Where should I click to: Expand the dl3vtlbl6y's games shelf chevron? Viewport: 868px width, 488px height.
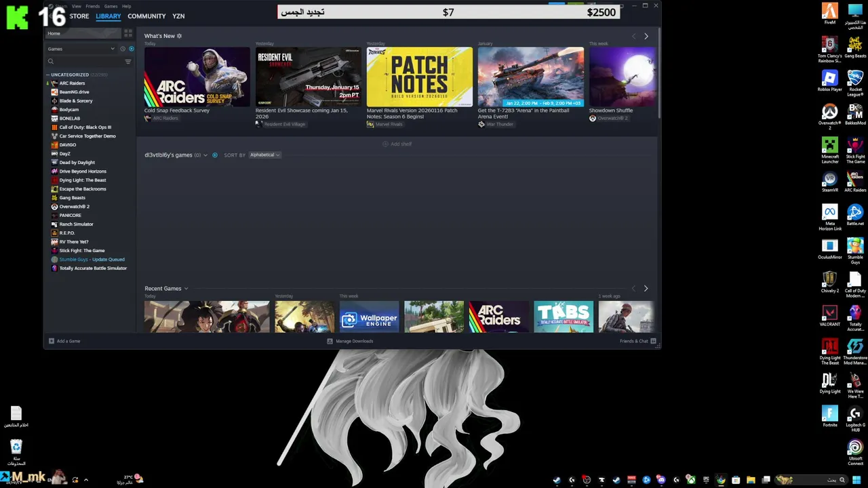pyautogui.click(x=205, y=155)
